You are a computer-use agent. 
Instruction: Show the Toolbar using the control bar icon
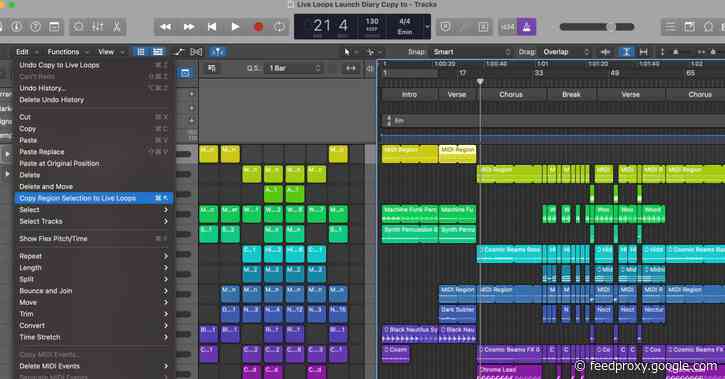pyautogui.click(x=54, y=27)
